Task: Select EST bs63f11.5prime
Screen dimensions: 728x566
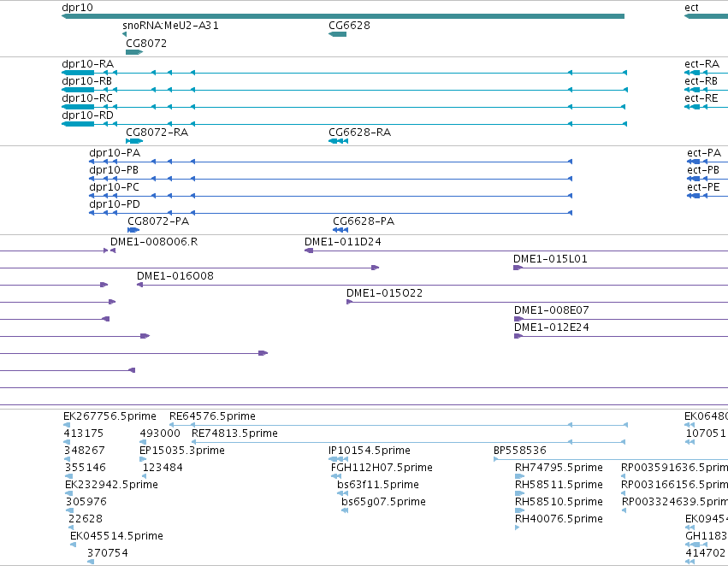Action: [x=343, y=494]
